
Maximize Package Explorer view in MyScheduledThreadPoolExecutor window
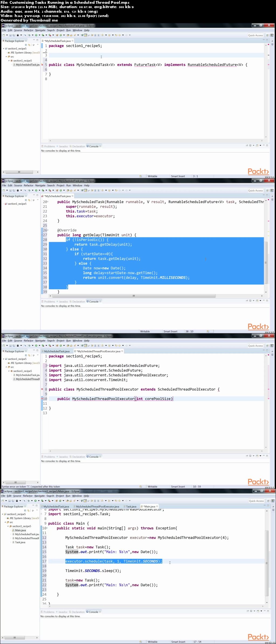point(37,350)
